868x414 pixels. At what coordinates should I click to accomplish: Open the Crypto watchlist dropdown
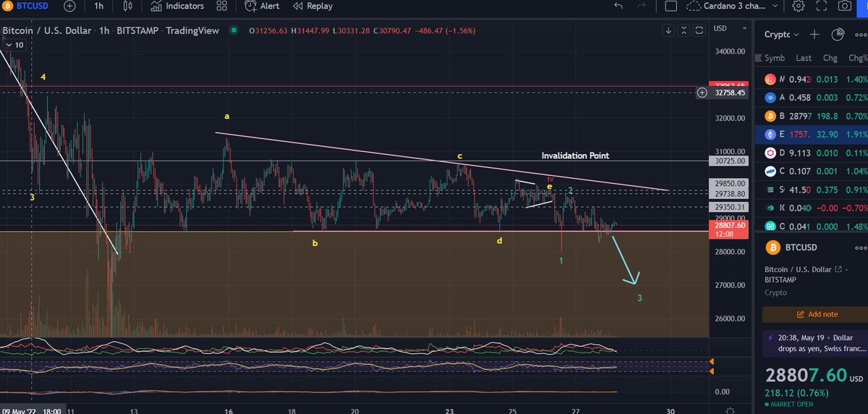click(782, 34)
